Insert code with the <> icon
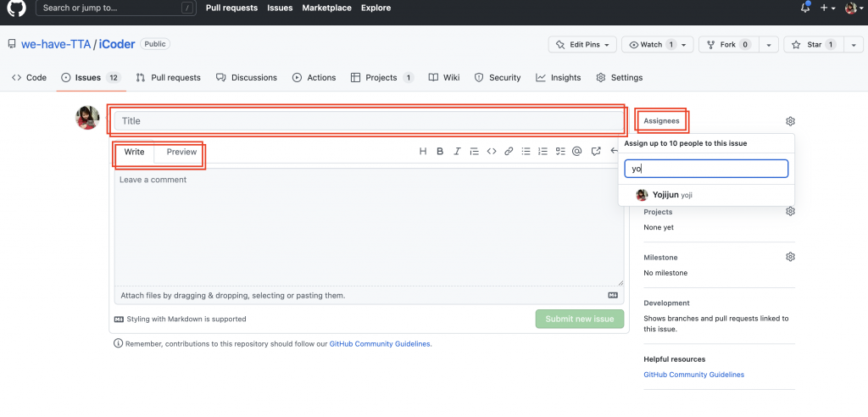Image resolution: width=868 pixels, height=417 pixels. 491,151
